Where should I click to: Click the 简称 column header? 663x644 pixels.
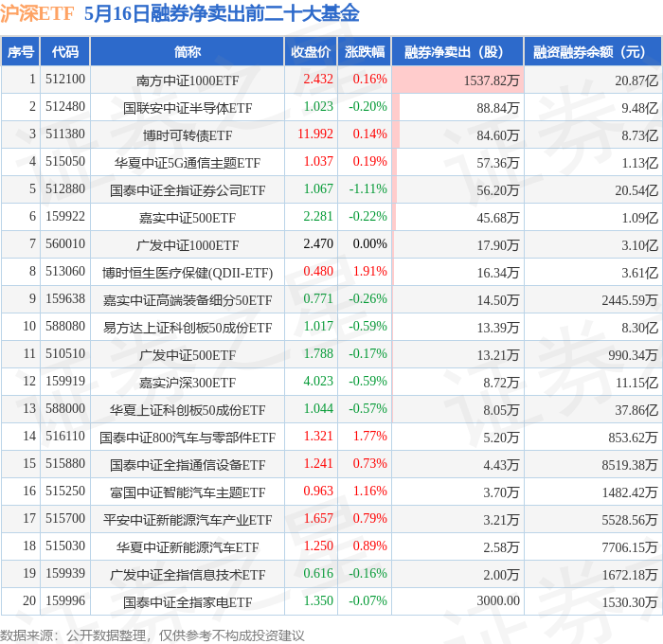click(x=188, y=51)
